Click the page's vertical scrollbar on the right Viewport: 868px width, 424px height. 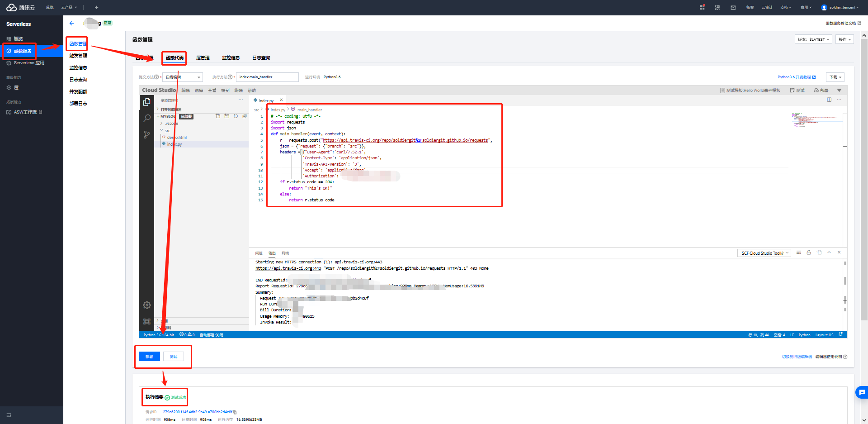pyautogui.click(x=864, y=181)
